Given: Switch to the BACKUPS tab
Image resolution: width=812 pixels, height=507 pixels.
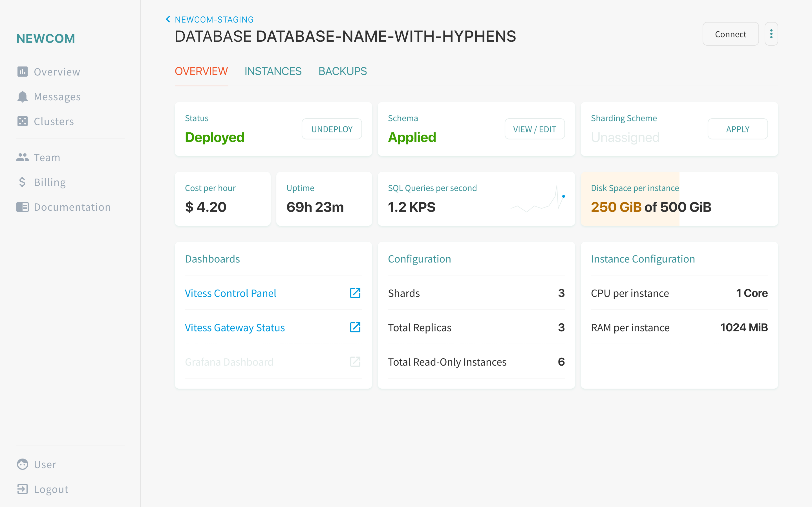Looking at the screenshot, I should (x=342, y=72).
